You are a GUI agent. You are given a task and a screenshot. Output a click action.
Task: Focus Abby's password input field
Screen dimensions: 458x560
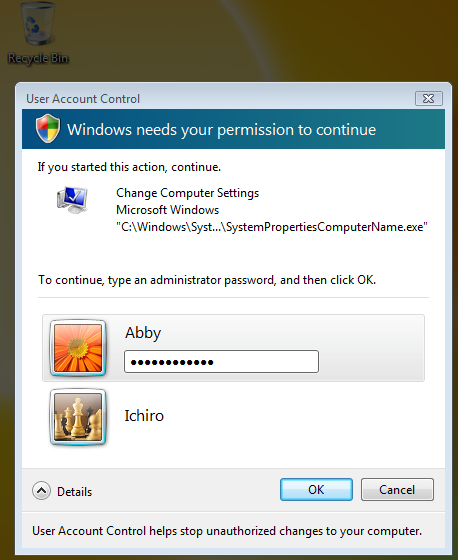[221, 362]
